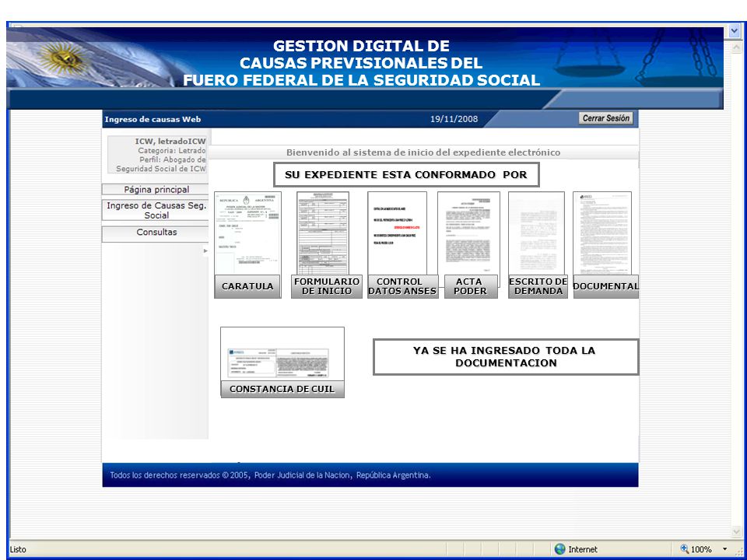Click the copyright footer text
This screenshot has height=560, width=747.
[x=270, y=475]
